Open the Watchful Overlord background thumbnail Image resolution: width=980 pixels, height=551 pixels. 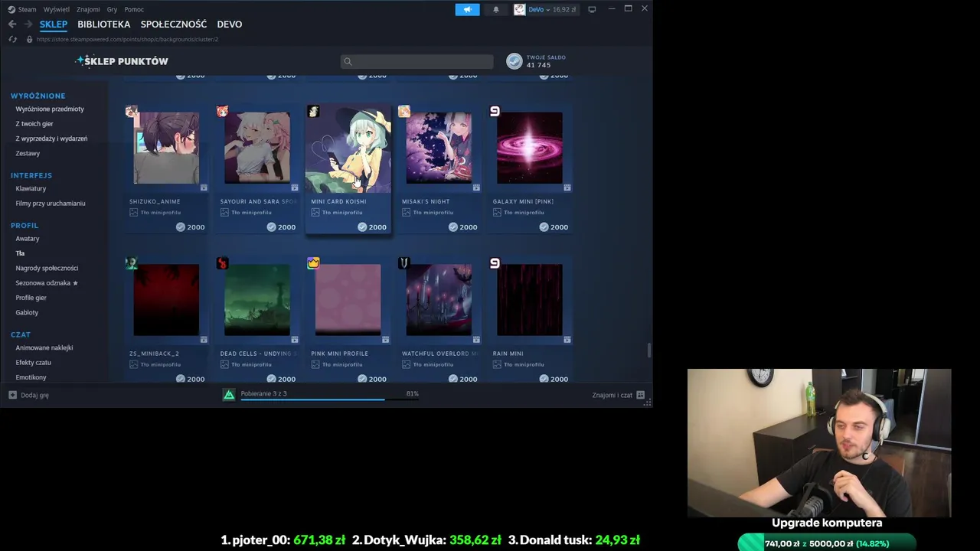(439, 300)
